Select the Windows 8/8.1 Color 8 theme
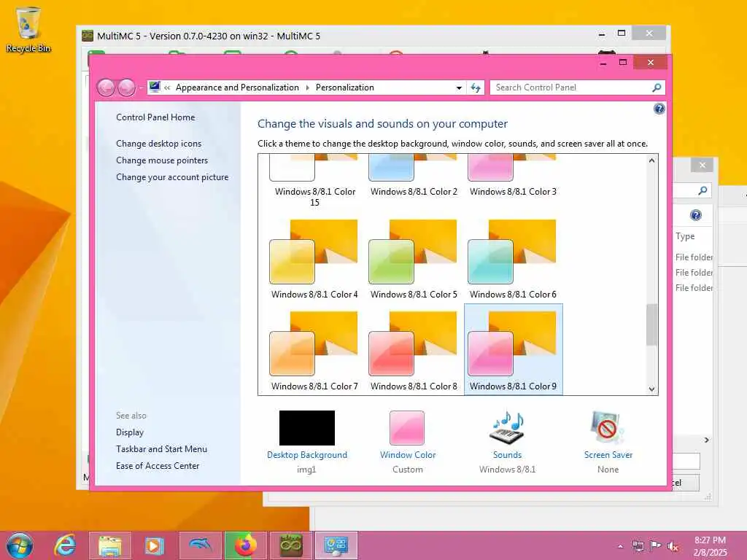 coord(414,351)
